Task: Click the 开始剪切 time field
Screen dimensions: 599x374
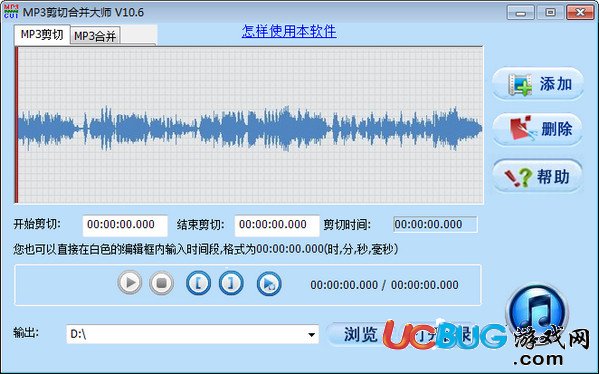Action: point(125,225)
